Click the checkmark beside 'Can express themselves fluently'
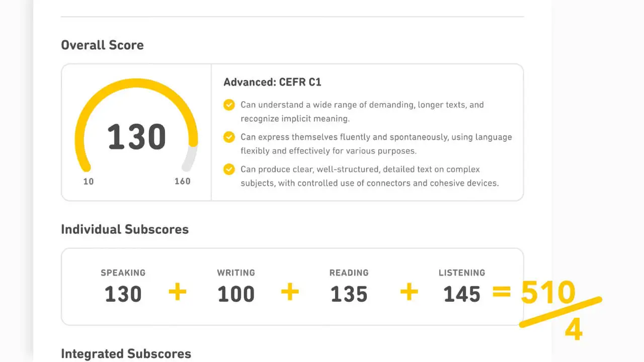Screen dimensions: 644x362 point(229,137)
